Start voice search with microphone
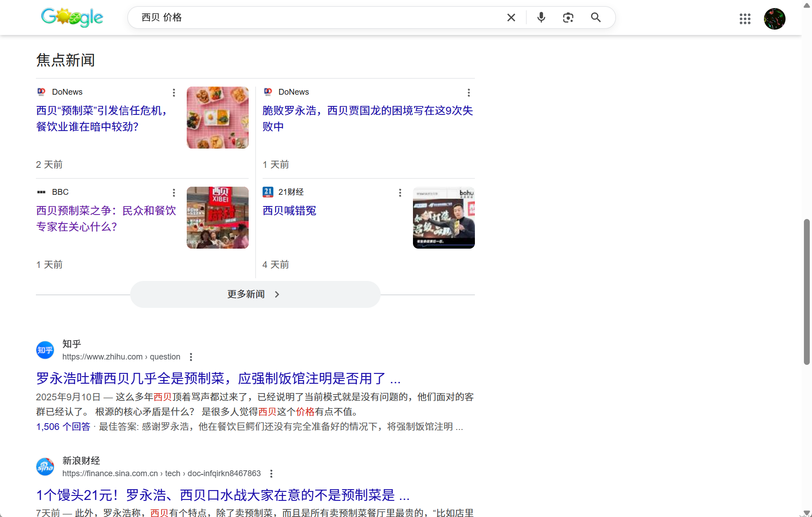 (541, 18)
